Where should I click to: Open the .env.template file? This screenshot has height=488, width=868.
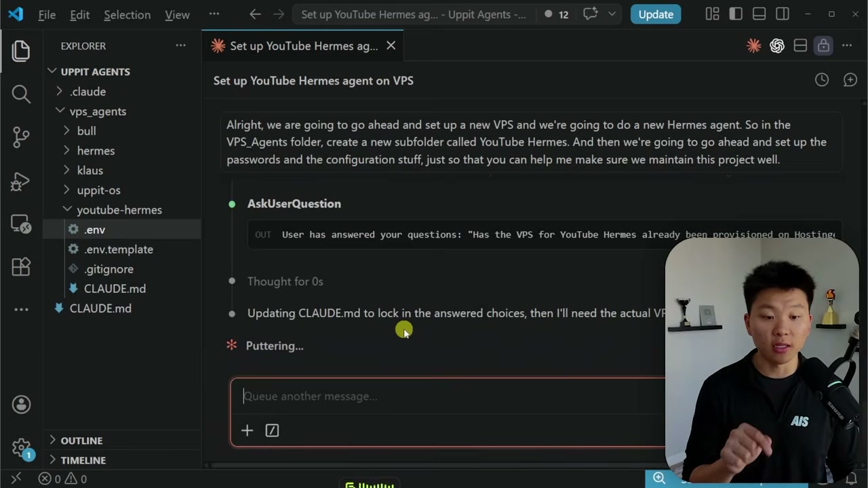[122, 249]
